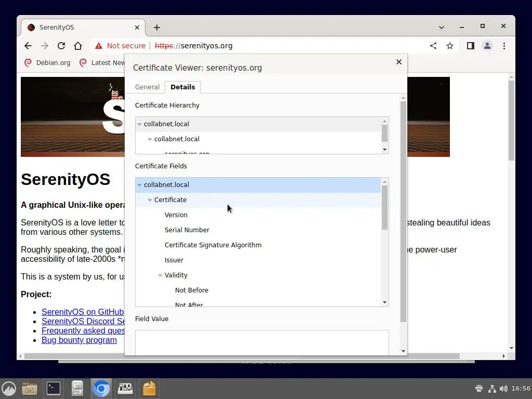Switch to the General tab
Screen dimensions: 532x399
[x=147, y=87]
